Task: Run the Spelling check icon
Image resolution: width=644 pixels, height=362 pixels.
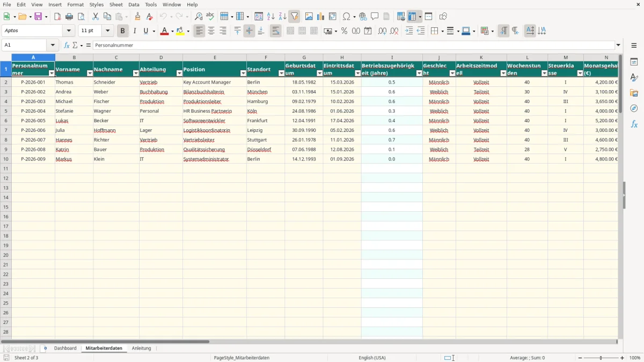Action: tap(210, 17)
